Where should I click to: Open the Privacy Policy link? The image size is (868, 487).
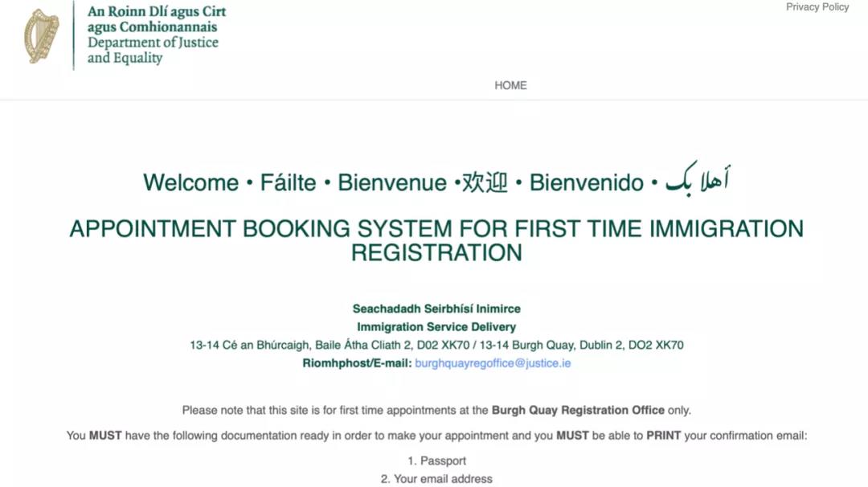point(817,7)
